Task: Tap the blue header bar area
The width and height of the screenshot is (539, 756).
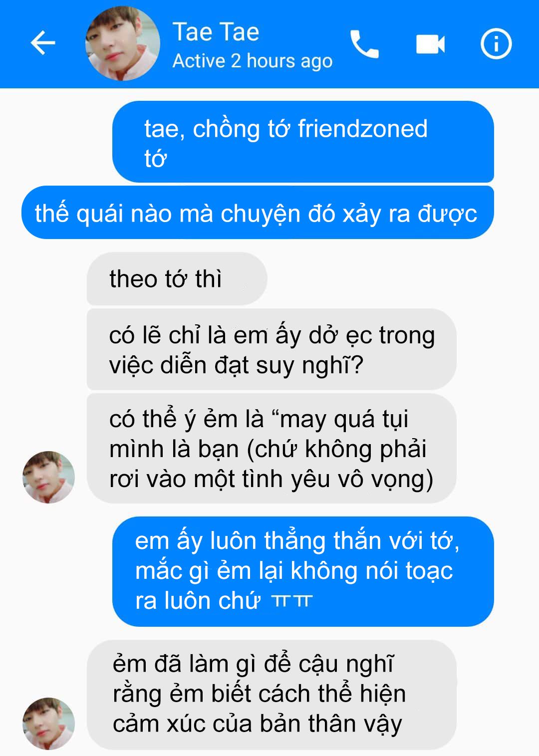Action: (269, 44)
